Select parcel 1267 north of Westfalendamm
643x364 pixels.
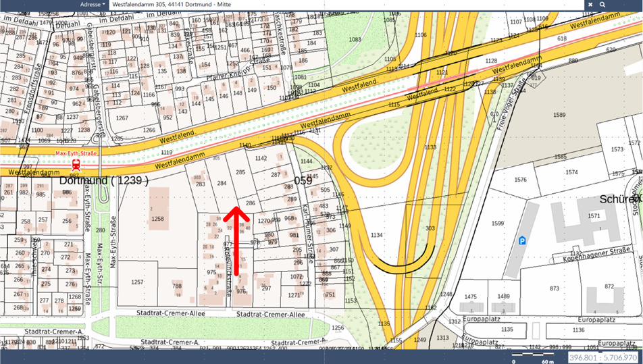122,118
